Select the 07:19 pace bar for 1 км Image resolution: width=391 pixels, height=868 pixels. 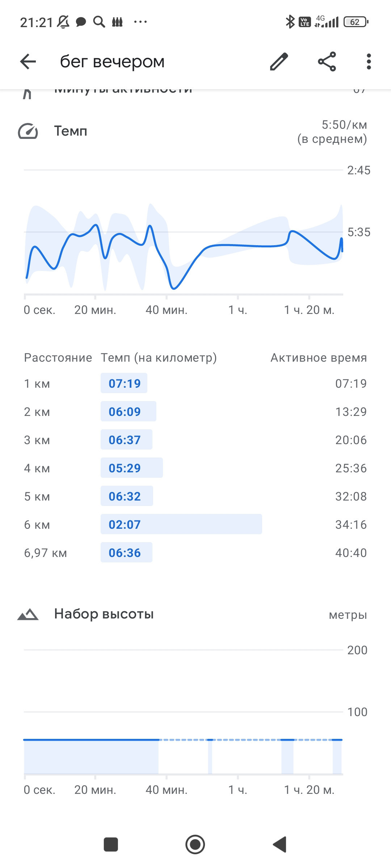(x=124, y=383)
